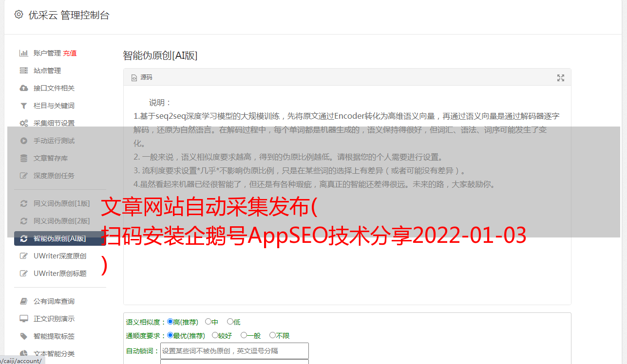Click the bar chart icon for 账户管理
Image resolution: width=627 pixels, height=364 pixels.
tap(23, 53)
